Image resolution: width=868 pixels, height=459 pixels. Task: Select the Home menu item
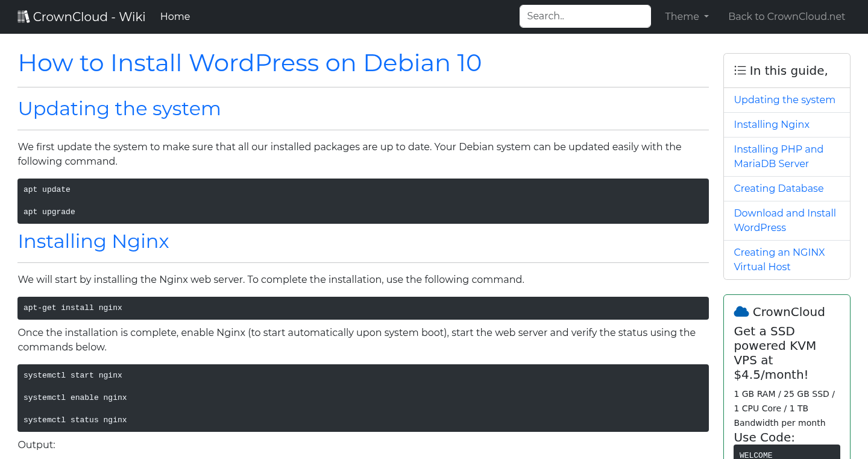[175, 16]
